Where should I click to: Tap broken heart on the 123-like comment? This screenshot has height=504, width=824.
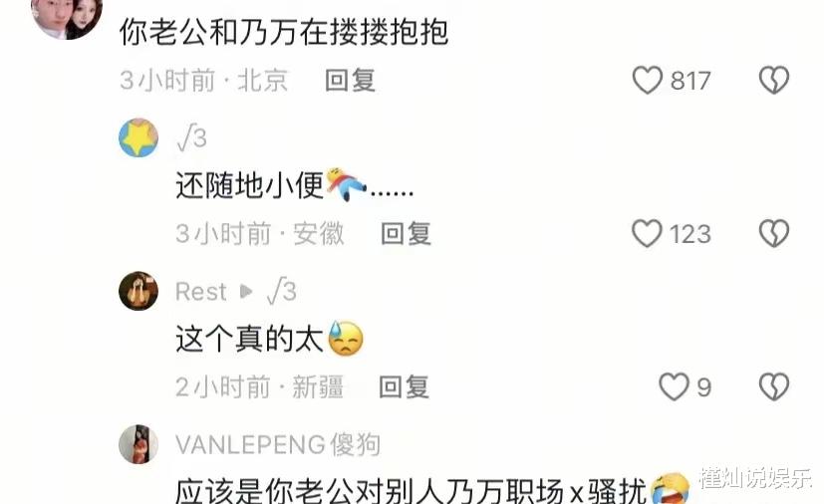774,233
